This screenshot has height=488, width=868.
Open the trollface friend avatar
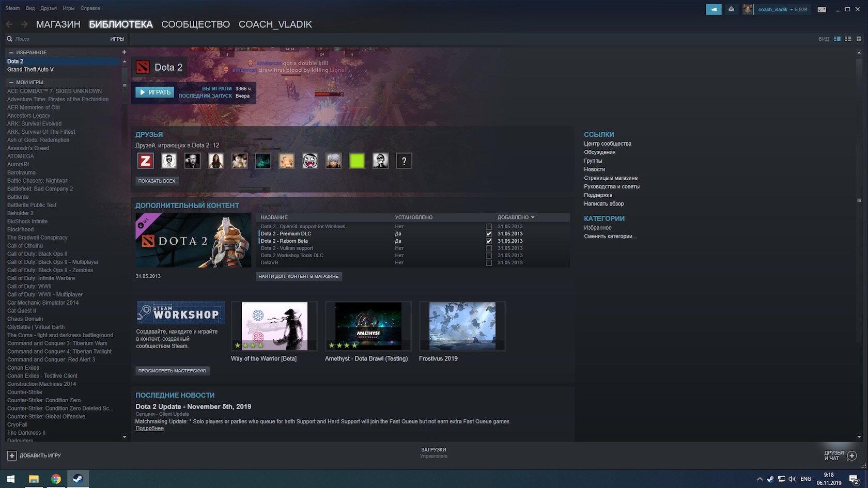point(310,161)
